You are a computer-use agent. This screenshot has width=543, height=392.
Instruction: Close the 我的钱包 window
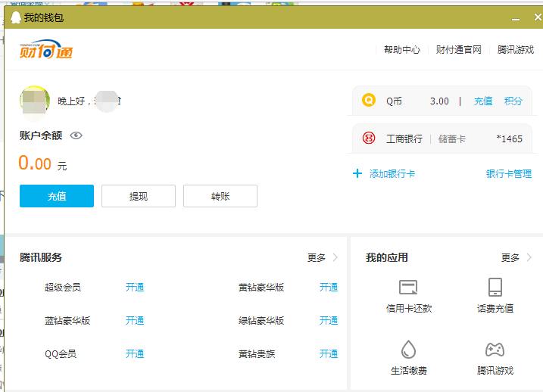point(538,17)
